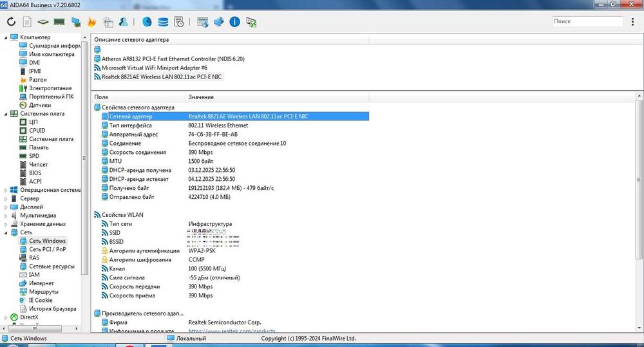Select BIOS in the sidebar tree

(35, 173)
